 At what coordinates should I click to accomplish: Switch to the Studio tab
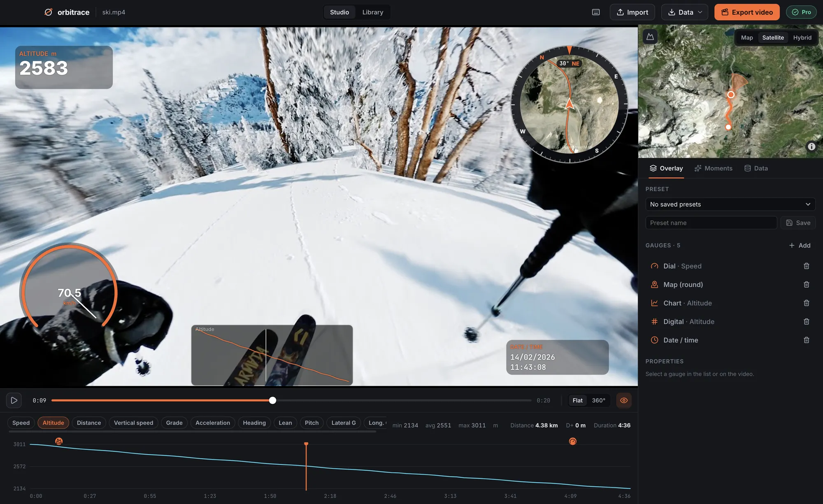coord(339,12)
